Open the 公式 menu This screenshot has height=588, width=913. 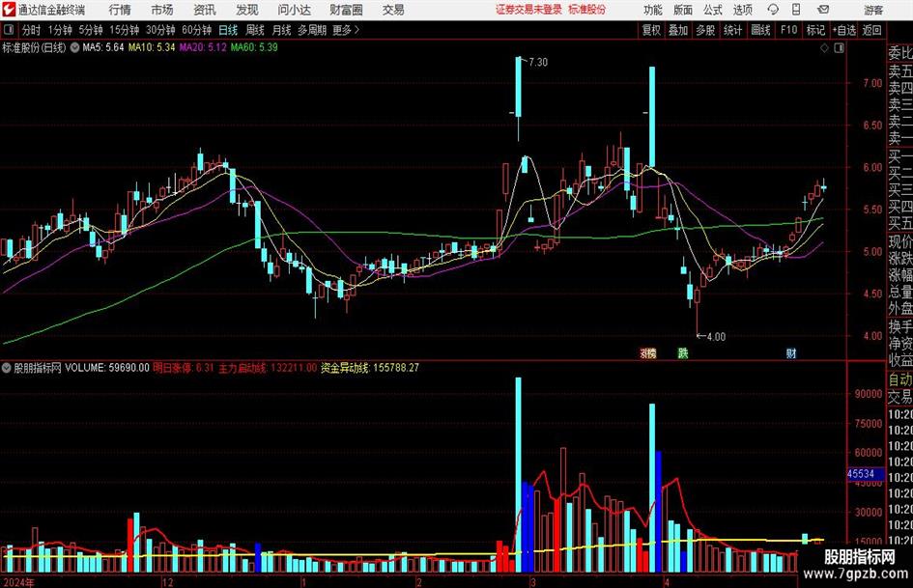click(713, 10)
